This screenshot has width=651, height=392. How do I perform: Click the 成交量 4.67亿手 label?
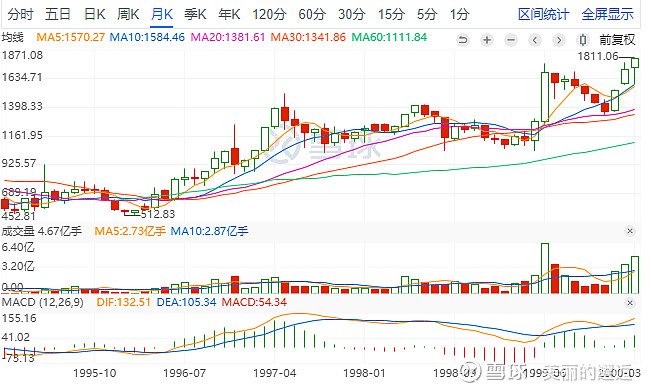[x=42, y=231]
